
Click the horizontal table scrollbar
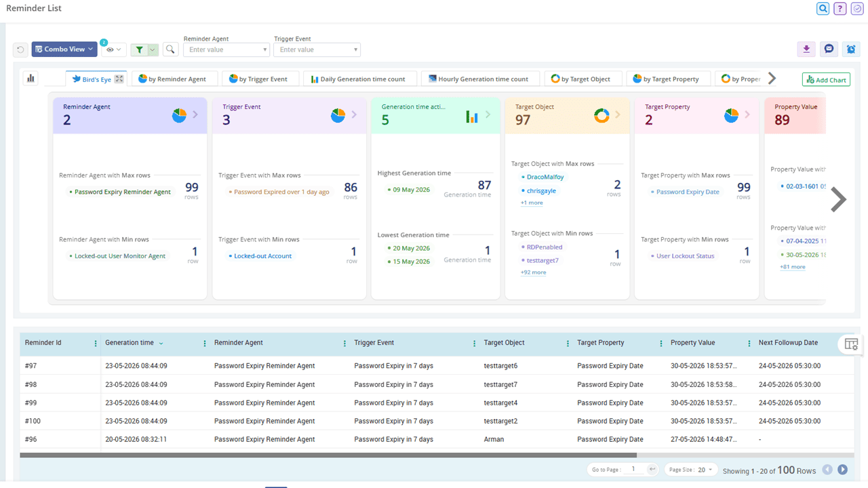point(328,455)
